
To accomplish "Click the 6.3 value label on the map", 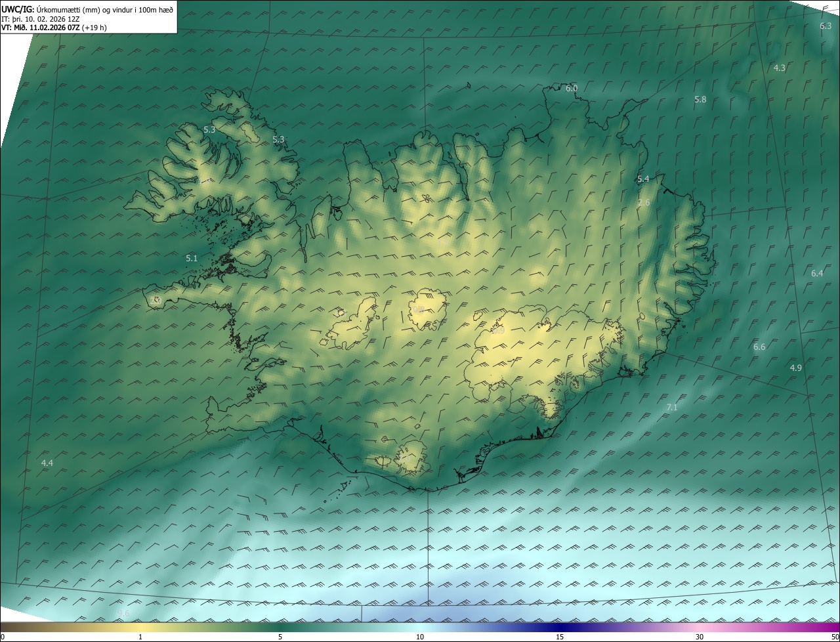I will coord(826,26).
